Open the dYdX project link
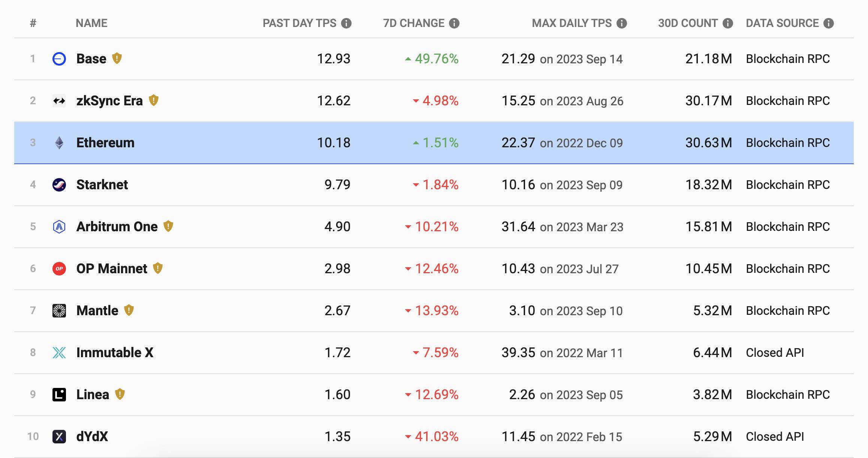The height and width of the screenshot is (458, 868). point(92,437)
